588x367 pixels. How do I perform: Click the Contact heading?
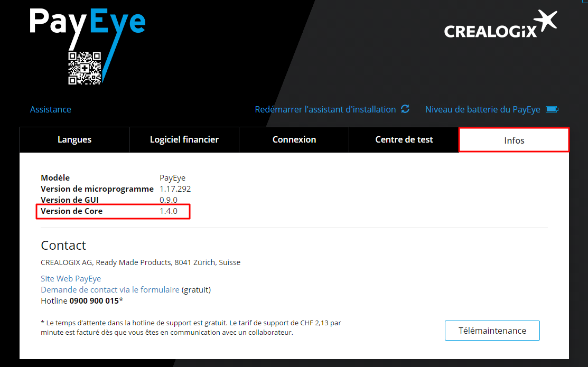[x=63, y=245]
